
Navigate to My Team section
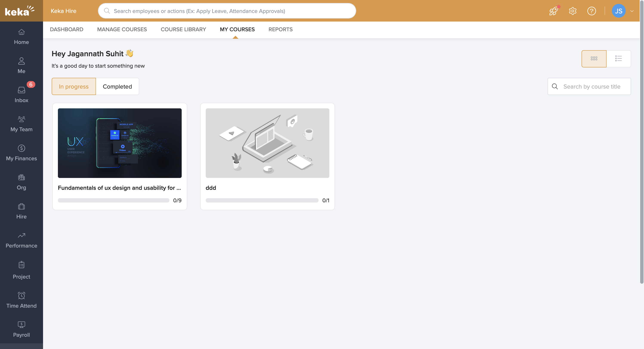click(21, 123)
